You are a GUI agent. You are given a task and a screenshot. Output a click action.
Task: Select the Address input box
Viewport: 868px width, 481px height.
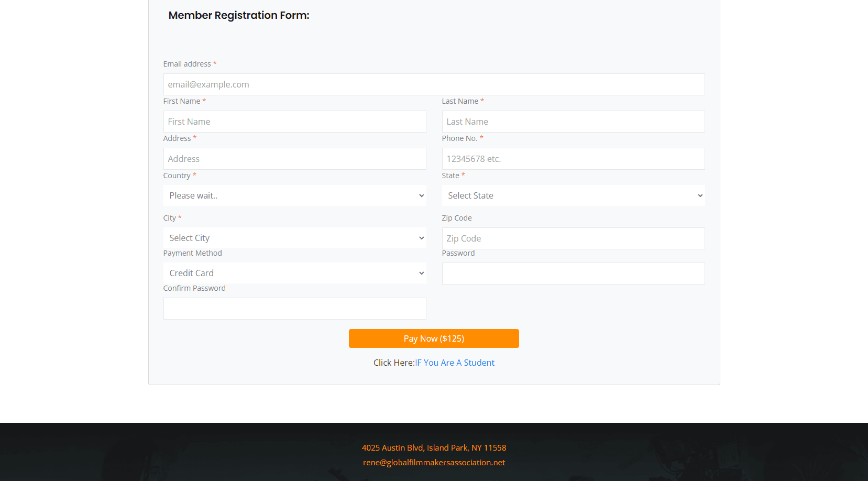click(294, 159)
